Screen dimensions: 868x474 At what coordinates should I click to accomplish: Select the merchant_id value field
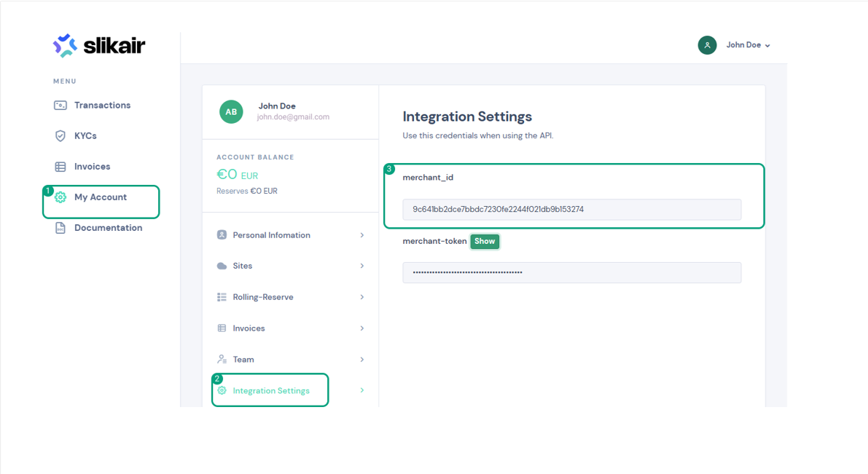pos(571,209)
